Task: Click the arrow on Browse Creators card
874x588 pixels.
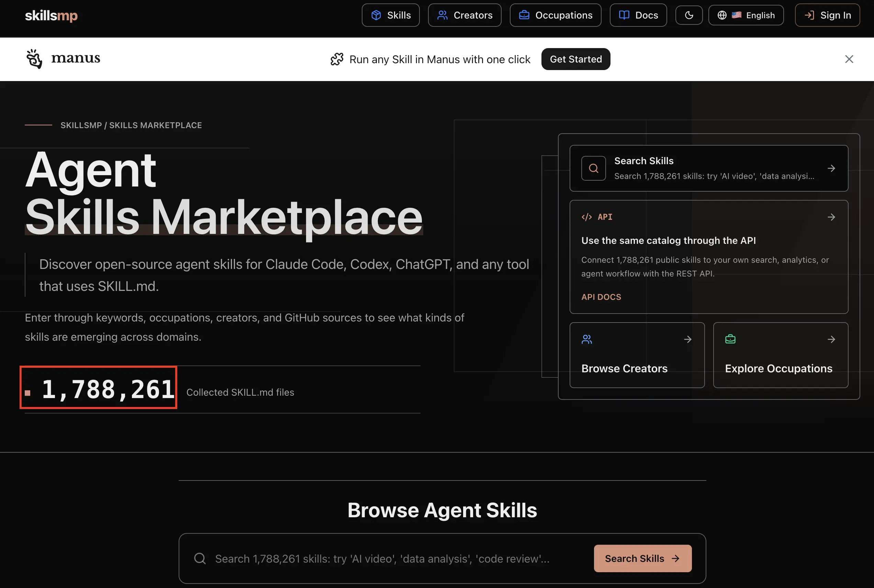Action: pos(687,339)
